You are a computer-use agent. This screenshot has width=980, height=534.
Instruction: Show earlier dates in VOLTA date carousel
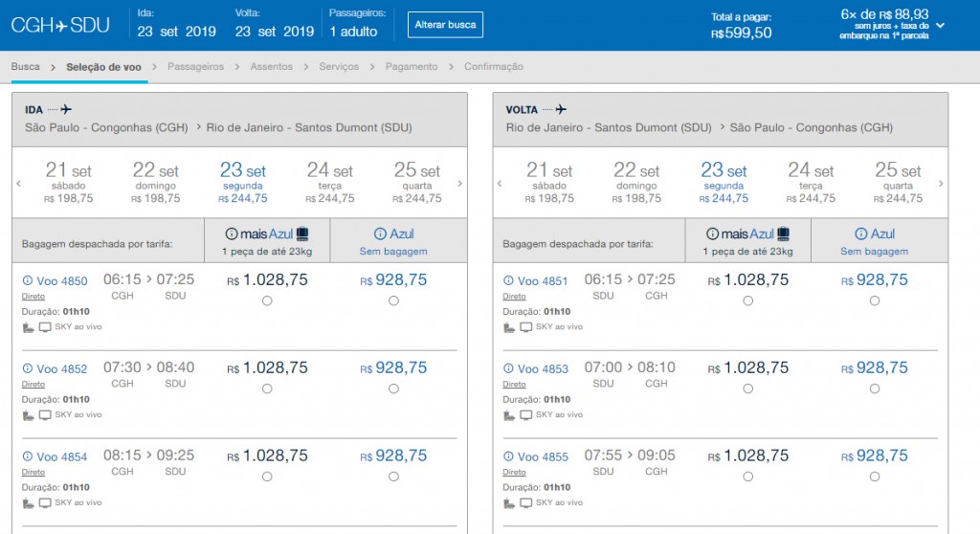(x=500, y=183)
